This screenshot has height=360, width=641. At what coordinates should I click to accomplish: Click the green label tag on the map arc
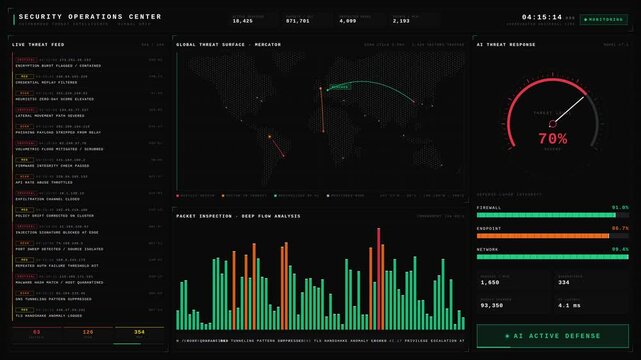point(340,87)
